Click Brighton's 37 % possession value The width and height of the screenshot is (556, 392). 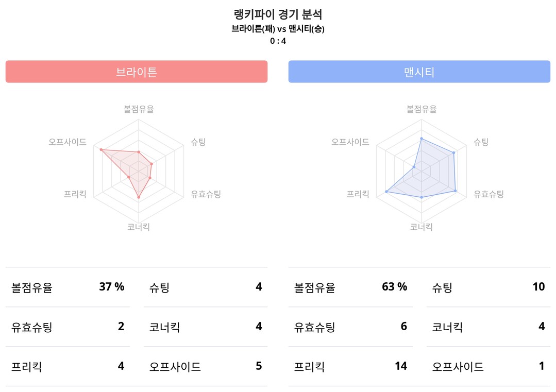point(112,287)
